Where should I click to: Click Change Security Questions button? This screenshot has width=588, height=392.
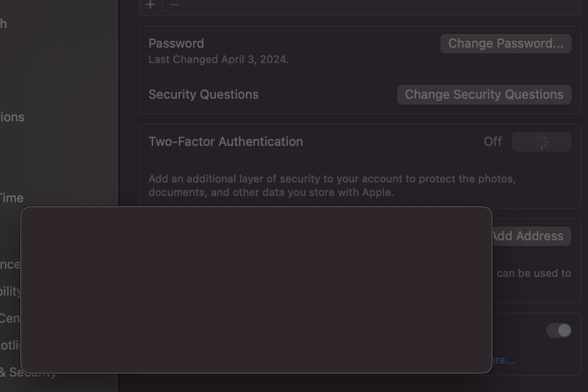click(484, 95)
